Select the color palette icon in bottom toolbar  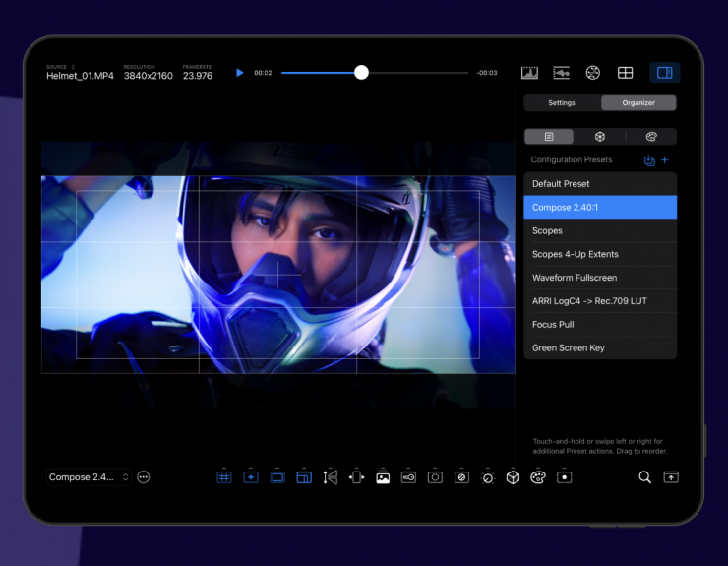(537, 477)
